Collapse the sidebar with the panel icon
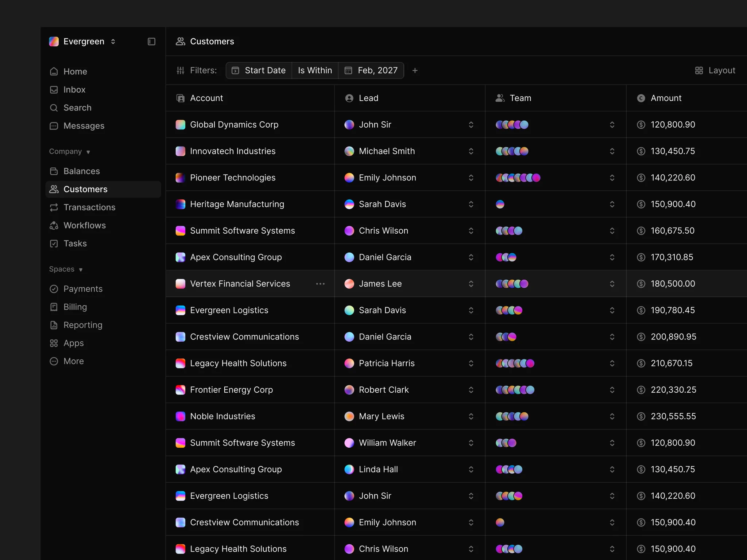 151,42
